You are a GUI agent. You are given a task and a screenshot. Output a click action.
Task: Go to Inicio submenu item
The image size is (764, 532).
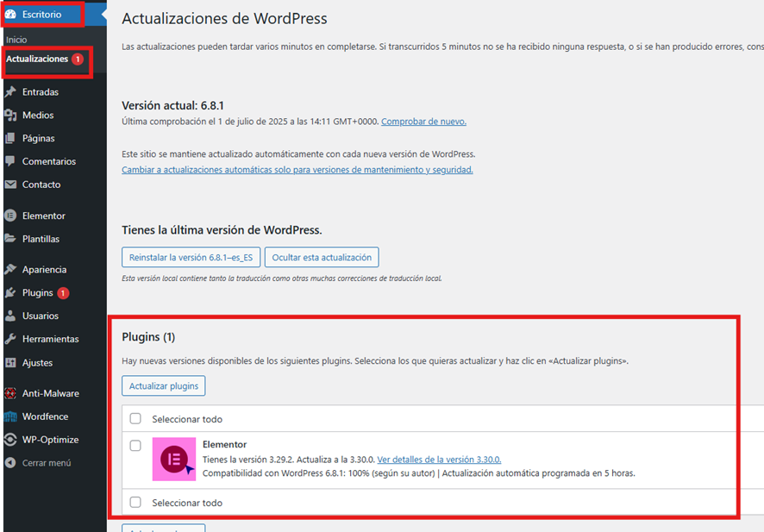coord(16,40)
